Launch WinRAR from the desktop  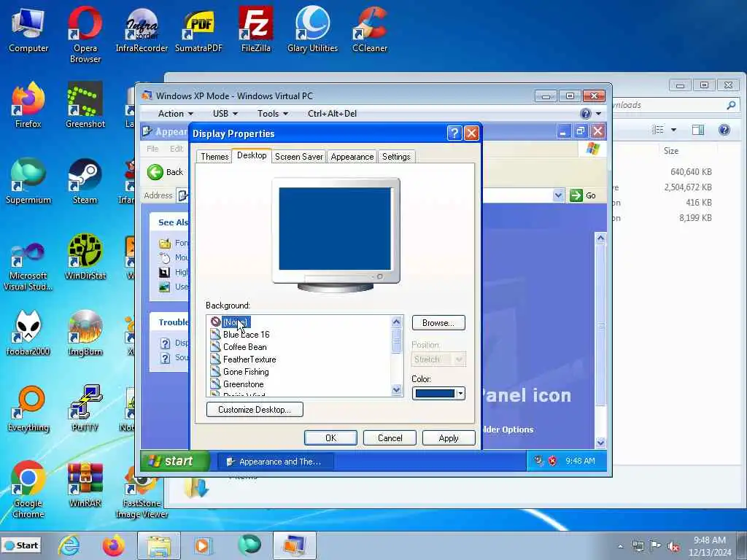[85, 485]
